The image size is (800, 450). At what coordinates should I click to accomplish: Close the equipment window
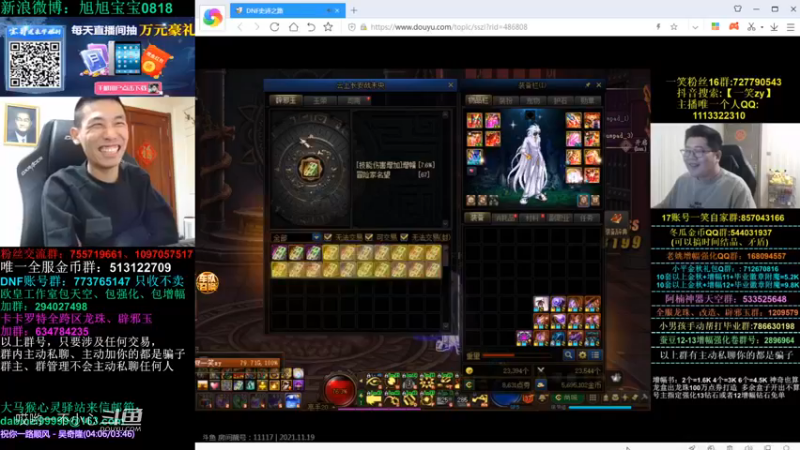(x=598, y=85)
